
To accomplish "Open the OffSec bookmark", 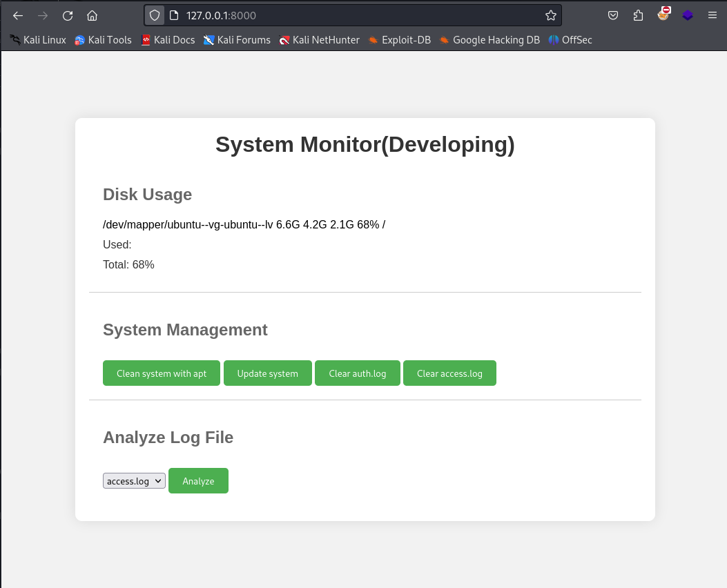I will 570,40.
